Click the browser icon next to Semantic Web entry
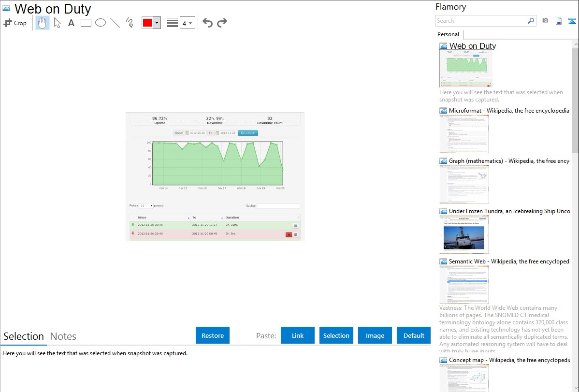The width and height of the screenshot is (579, 392). [x=443, y=261]
